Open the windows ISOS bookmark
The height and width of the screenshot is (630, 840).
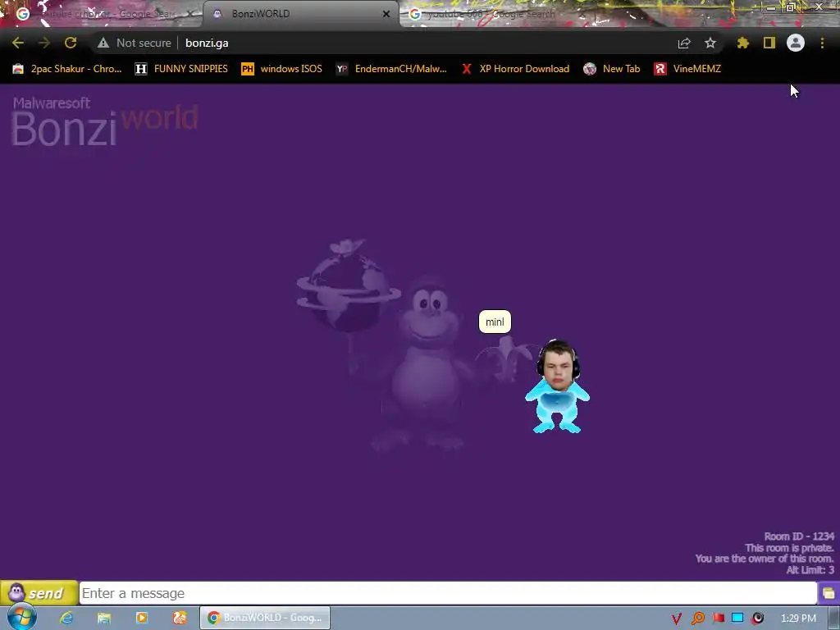pyautogui.click(x=282, y=69)
